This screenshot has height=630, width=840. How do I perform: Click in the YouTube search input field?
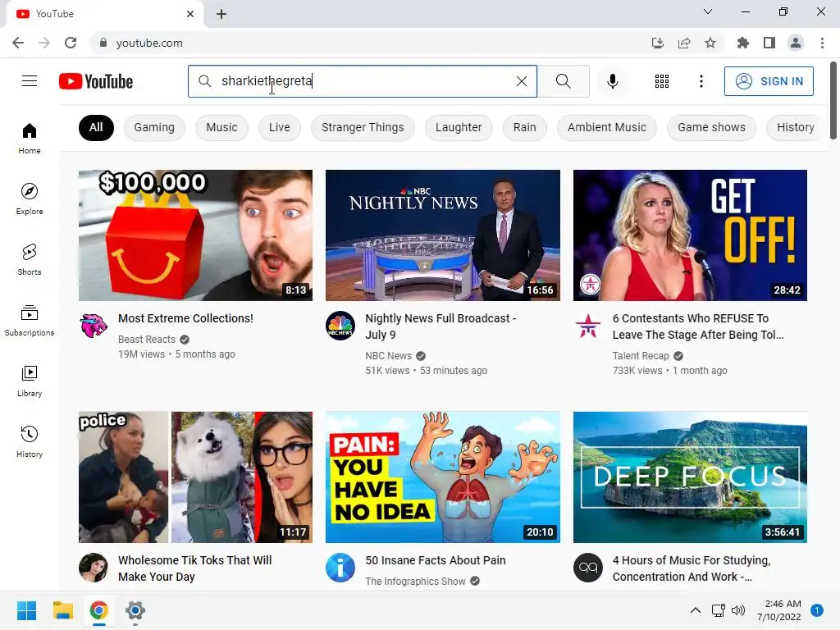(x=364, y=81)
